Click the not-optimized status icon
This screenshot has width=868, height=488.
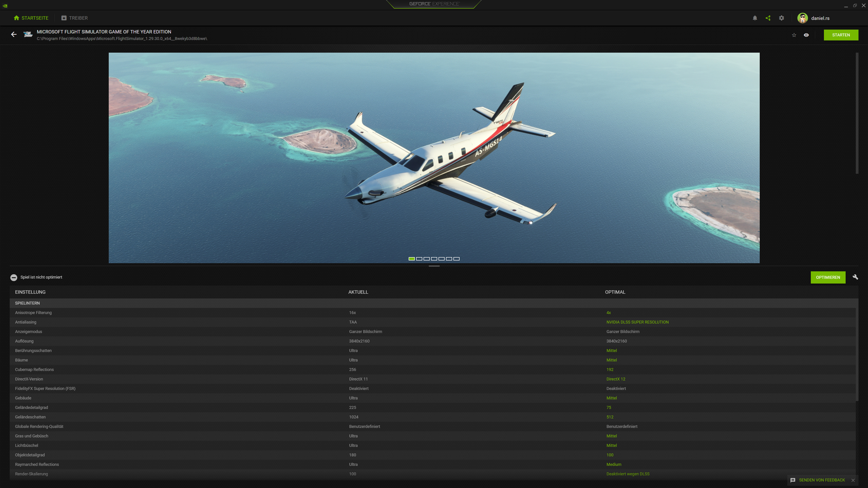coord(14,278)
